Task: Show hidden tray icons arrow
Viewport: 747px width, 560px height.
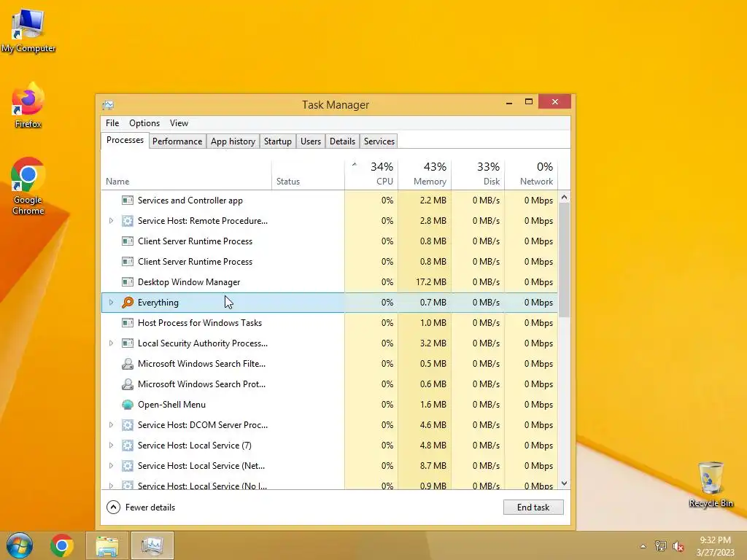Action: click(643, 546)
